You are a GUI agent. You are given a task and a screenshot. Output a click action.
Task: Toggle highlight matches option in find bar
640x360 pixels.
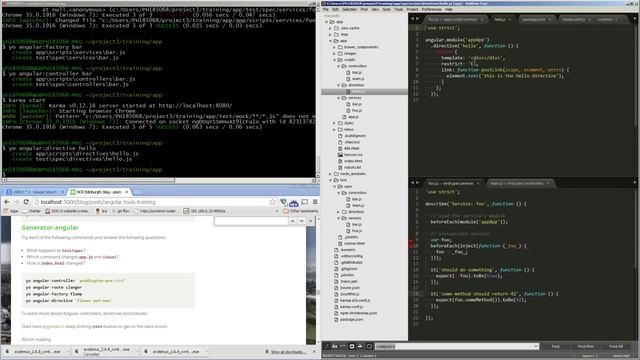pyautogui.click(x=369, y=346)
